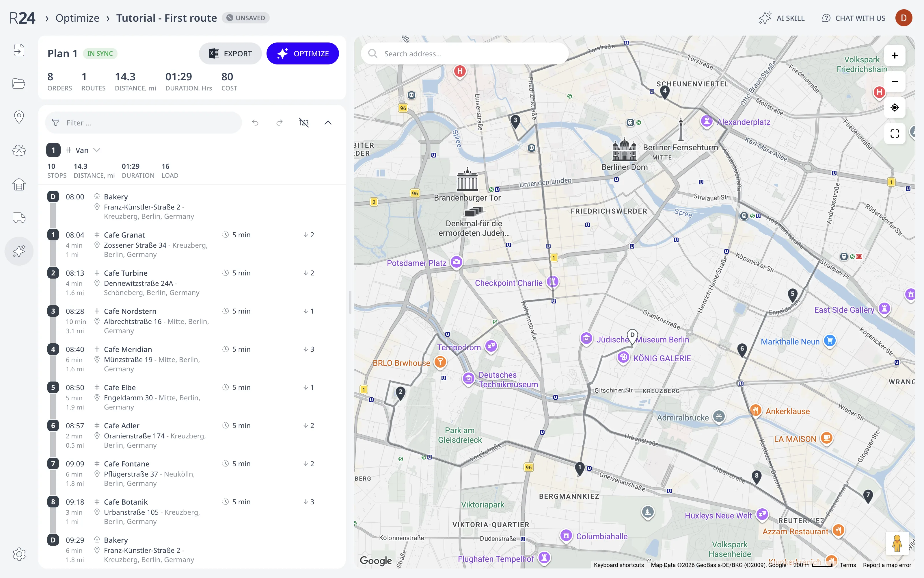
Task: Click the Alexanderplatz map label
Action: (744, 122)
